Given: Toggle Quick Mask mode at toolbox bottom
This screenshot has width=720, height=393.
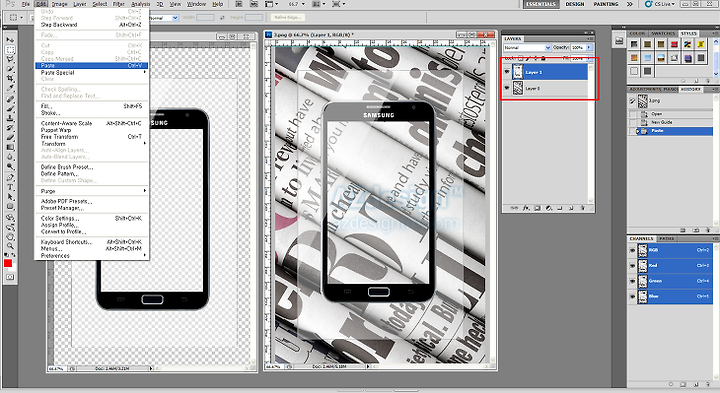Looking at the screenshot, I should pyautogui.click(x=10, y=277).
